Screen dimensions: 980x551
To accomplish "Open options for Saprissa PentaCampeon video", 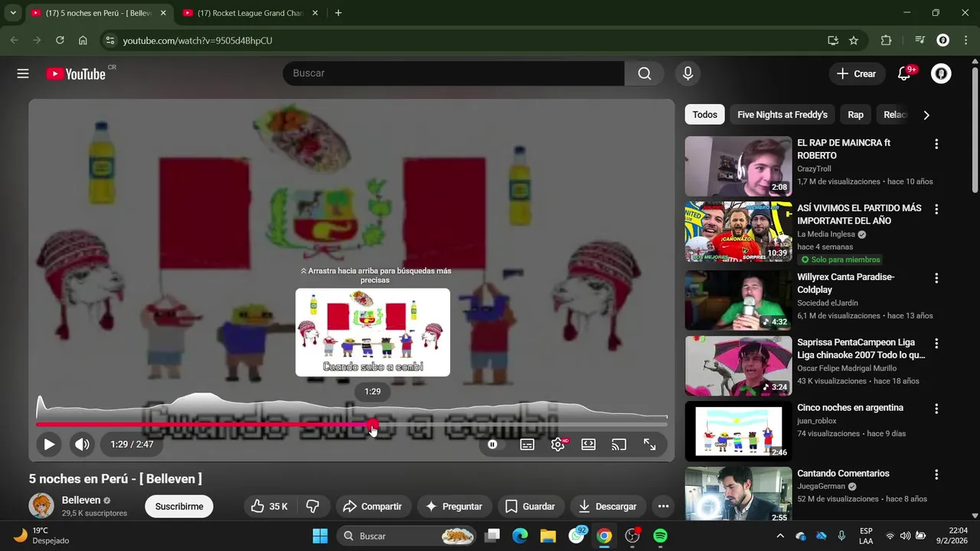I will [x=936, y=344].
